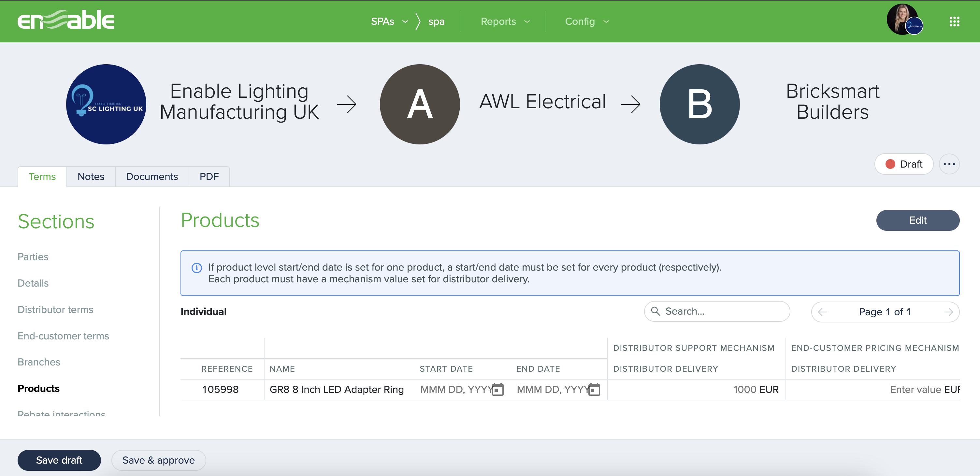Open the Distributor terms section
980x476 pixels.
pyautogui.click(x=55, y=309)
